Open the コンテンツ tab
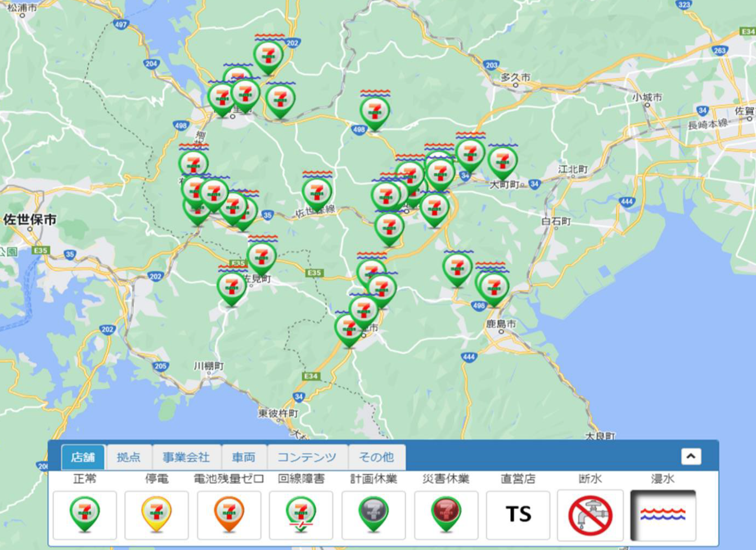 pyautogui.click(x=305, y=458)
